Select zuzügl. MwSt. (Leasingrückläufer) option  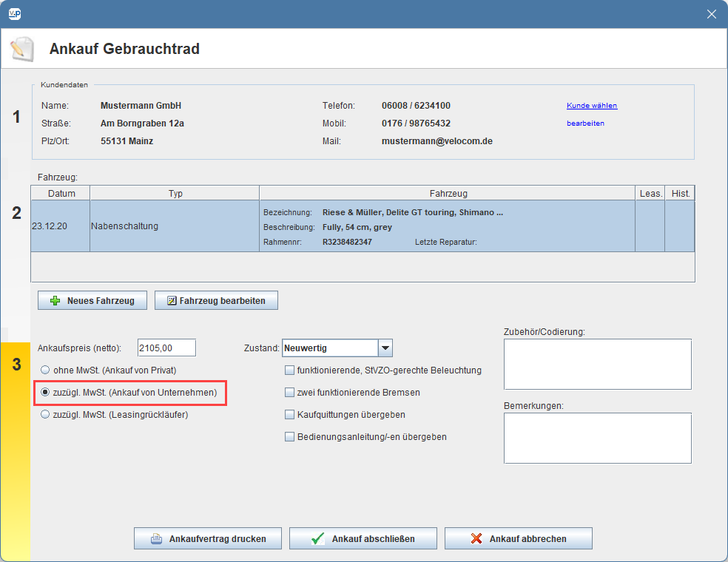pos(45,414)
